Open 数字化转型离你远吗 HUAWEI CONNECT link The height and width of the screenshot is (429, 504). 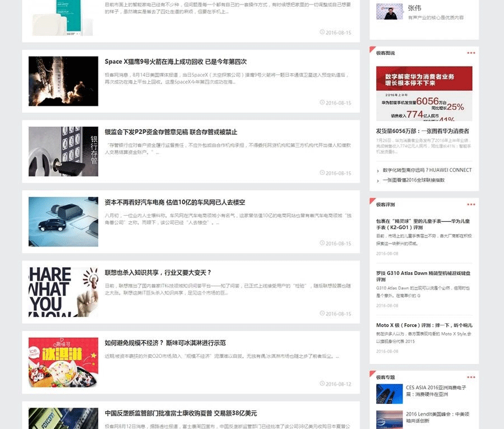(x=427, y=170)
